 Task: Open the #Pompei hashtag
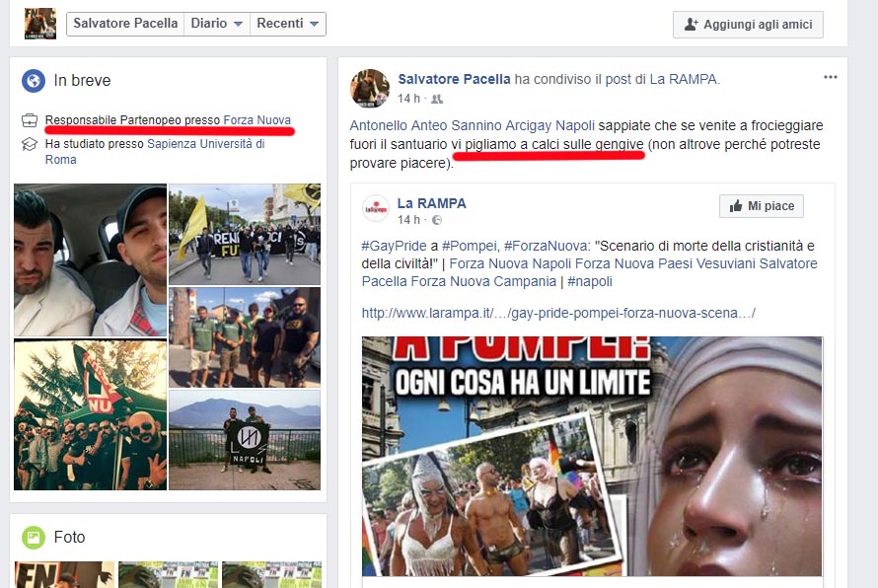click(470, 246)
